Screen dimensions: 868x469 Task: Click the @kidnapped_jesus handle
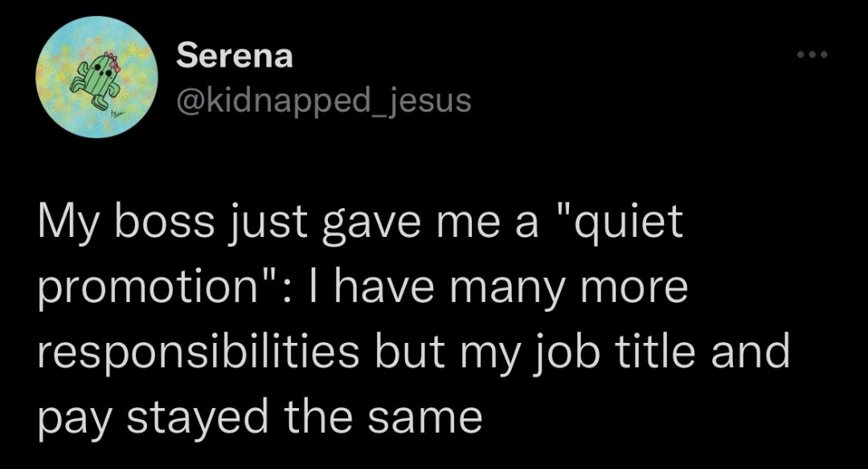[323, 101]
